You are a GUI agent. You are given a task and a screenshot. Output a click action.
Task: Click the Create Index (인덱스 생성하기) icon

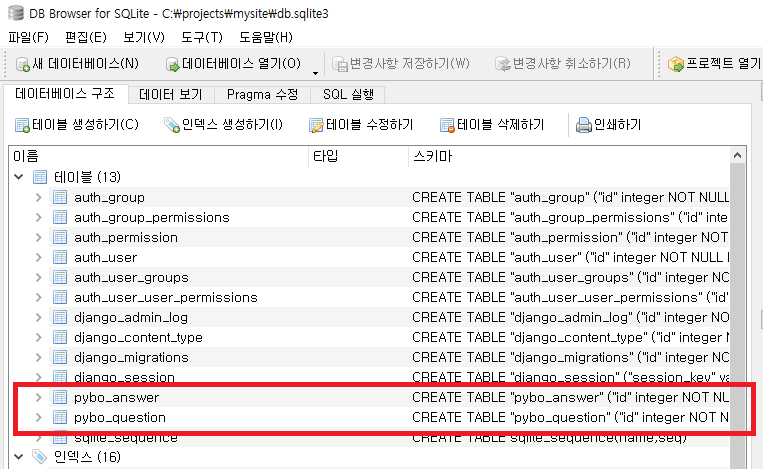coord(172,125)
